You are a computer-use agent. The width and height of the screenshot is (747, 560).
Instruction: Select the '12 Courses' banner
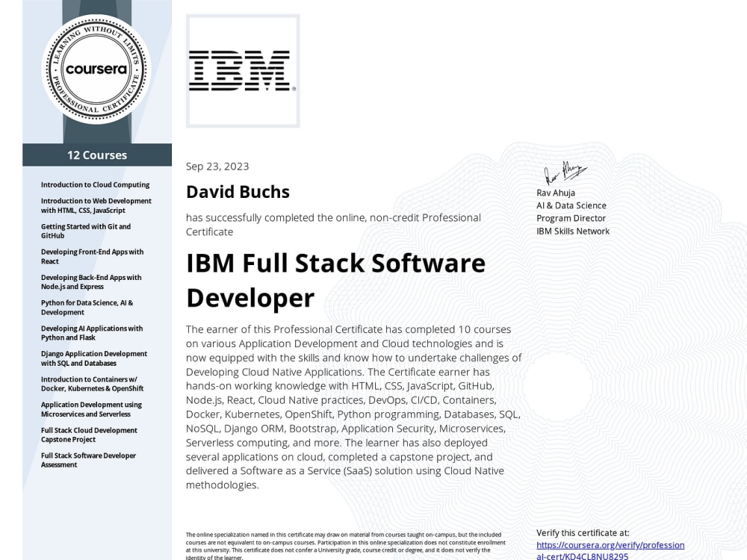97,155
